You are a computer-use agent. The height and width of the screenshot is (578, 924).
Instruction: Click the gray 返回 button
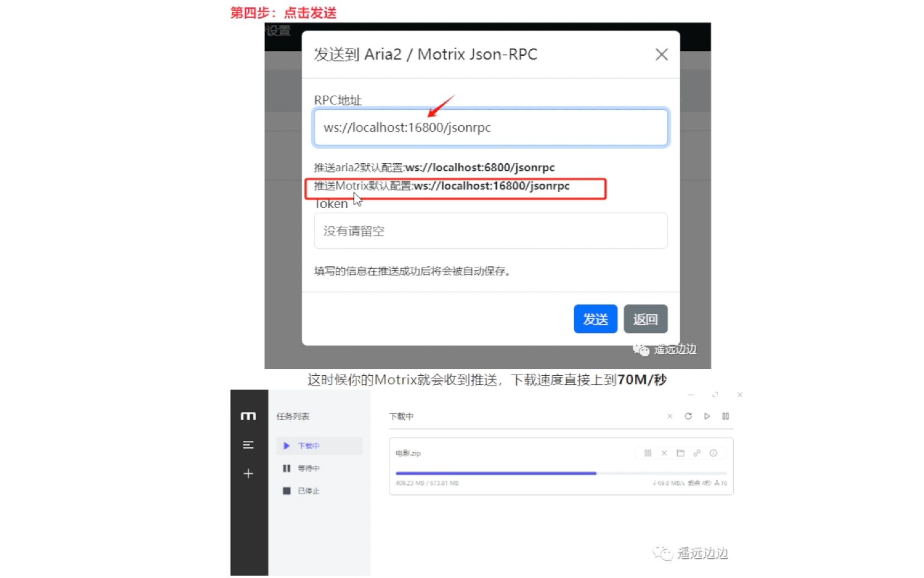click(x=645, y=319)
